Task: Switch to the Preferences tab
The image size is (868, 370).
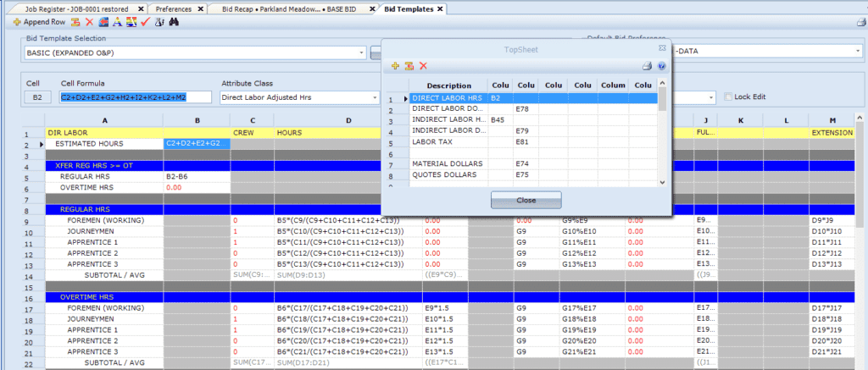Action: (173, 9)
